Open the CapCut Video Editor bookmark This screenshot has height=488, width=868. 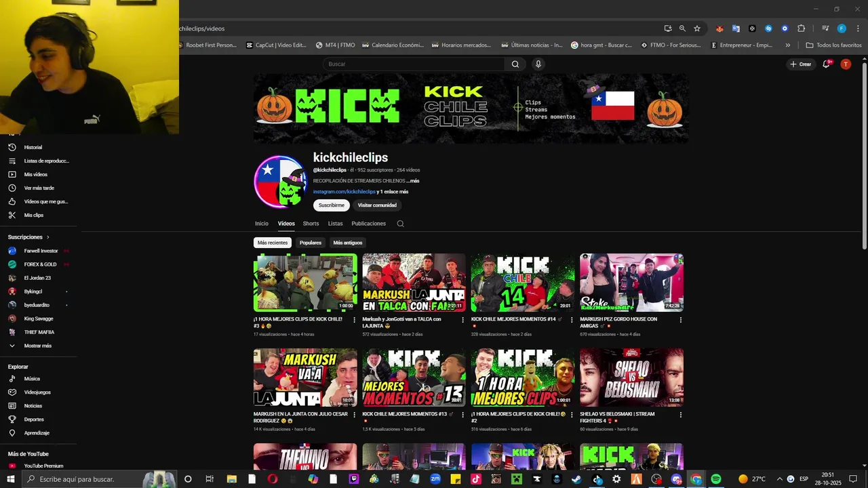276,45
